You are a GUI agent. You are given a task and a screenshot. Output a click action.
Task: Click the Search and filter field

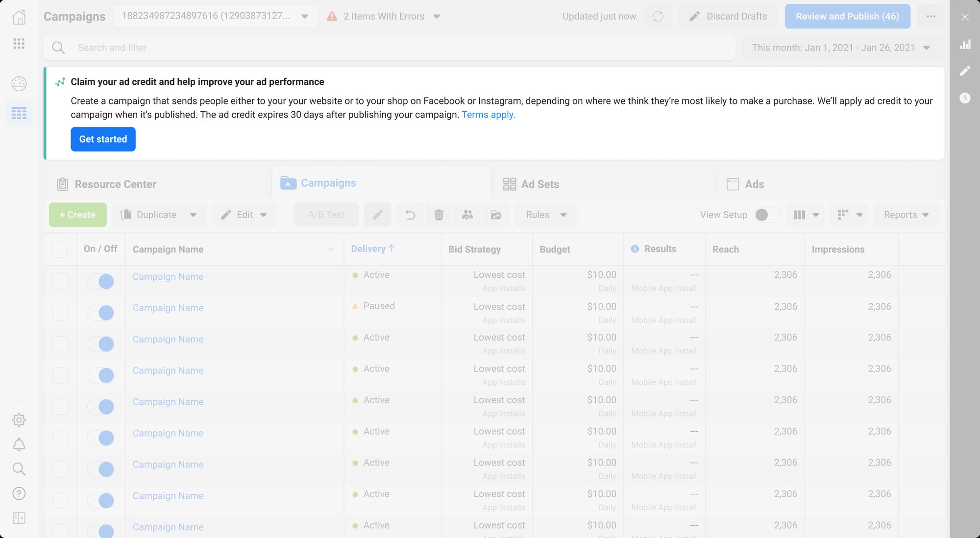pos(390,48)
